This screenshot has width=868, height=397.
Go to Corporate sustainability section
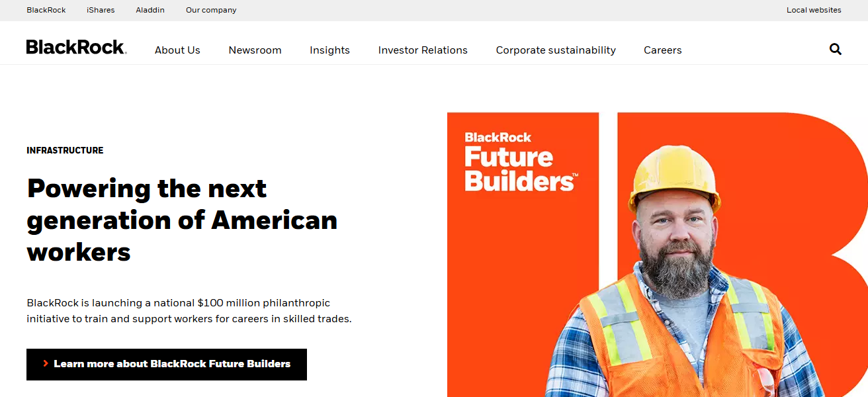pos(556,50)
